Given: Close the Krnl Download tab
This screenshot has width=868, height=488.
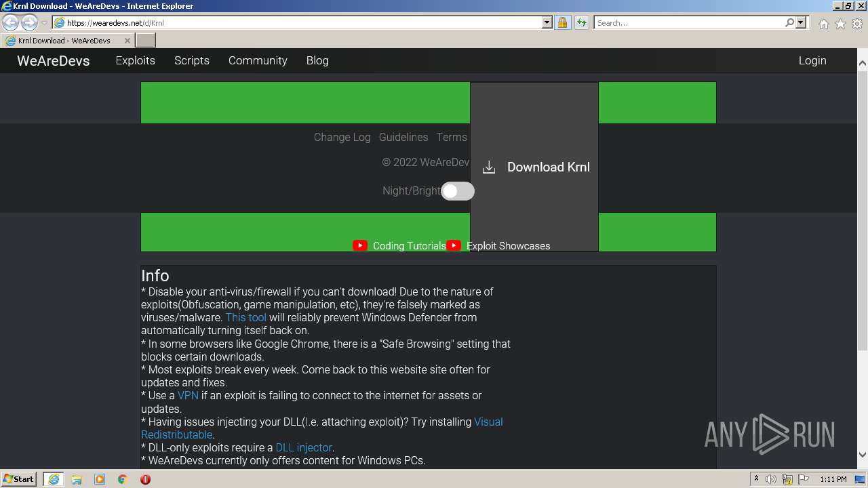Looking at the screenshot, I should [x=127, y=41].
